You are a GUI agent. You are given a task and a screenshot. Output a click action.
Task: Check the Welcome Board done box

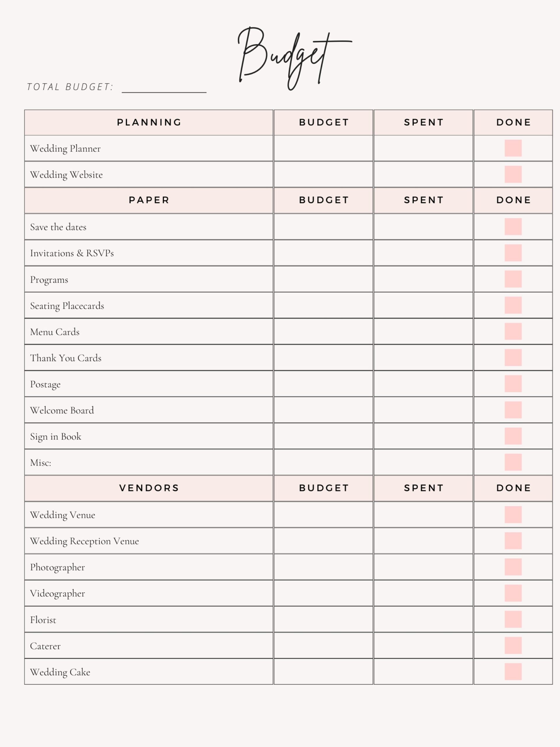tap(513, 410)
